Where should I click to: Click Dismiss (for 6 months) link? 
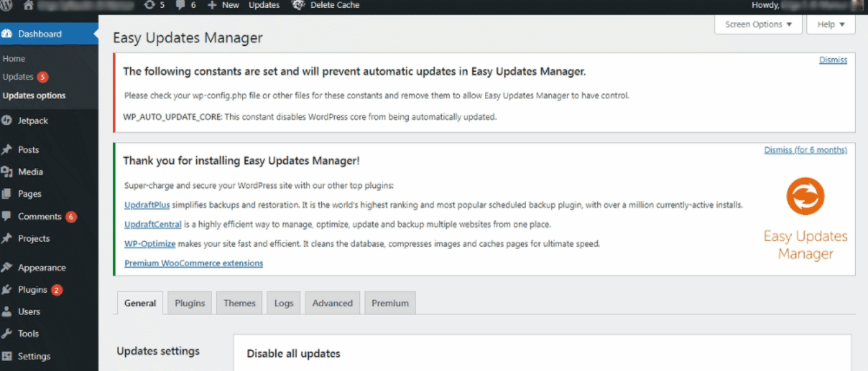pos(805,150)
